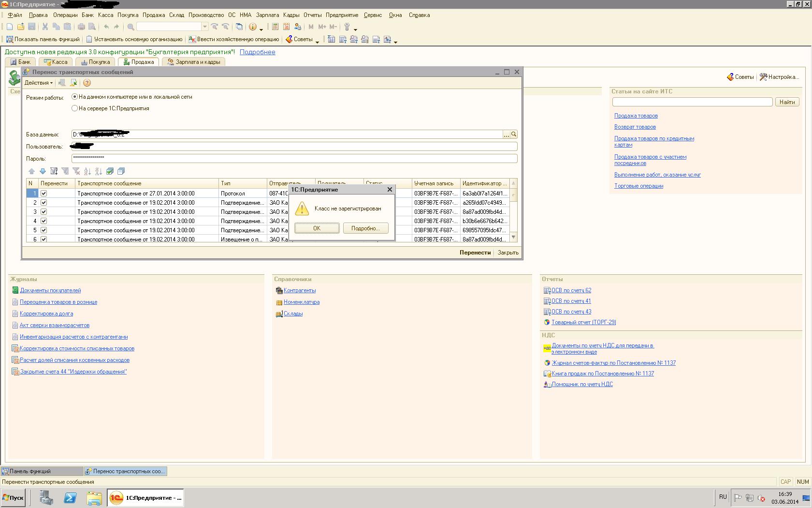Screen dimensions: 812x508
Task: Open the Подробнее link about new edition
Action: [x=257, y=52]
